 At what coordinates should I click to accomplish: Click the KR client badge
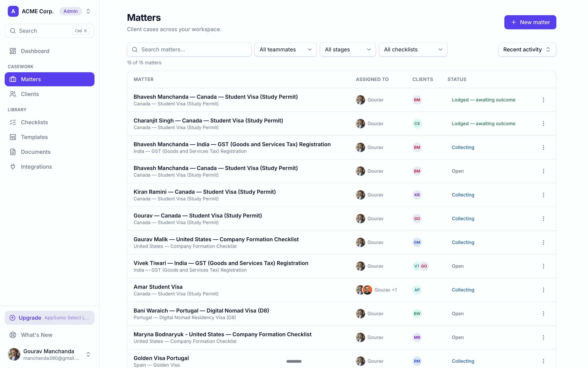(417, 195)
